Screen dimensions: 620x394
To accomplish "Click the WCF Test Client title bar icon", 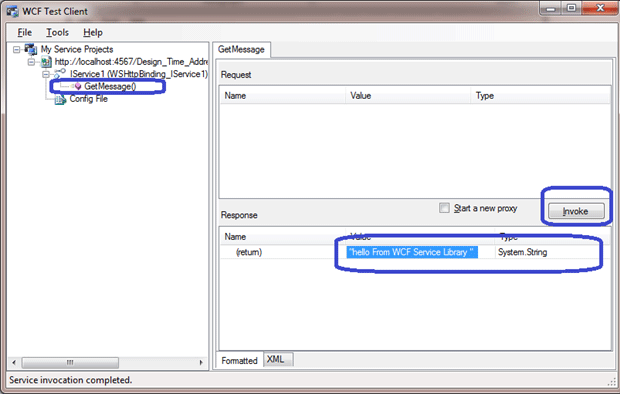I will tap(12, 11).
